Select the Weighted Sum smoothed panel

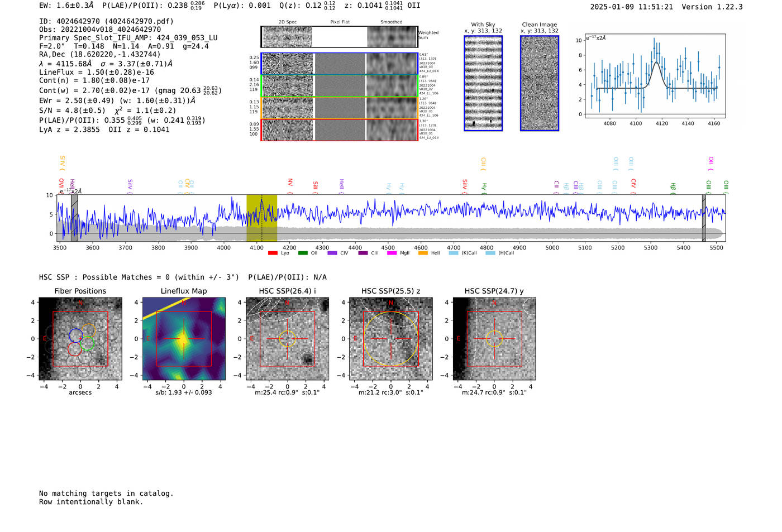392,37
